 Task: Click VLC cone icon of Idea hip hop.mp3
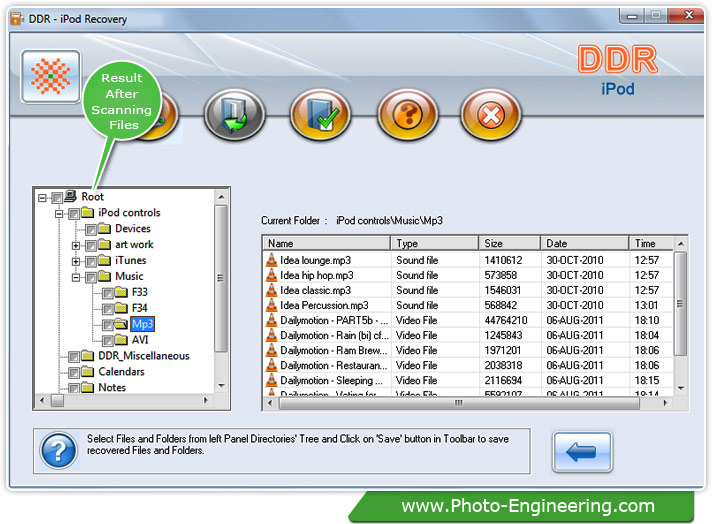pyautogui.click(x=272, y=274)
